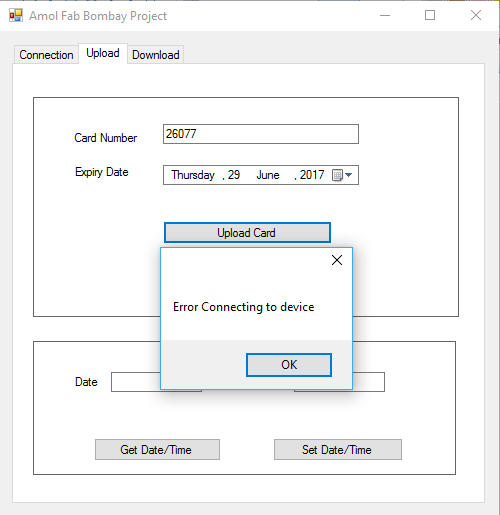Select the year '2017' in the expiry date
Viewport: 500px width, 515px height.
[312, 175]
